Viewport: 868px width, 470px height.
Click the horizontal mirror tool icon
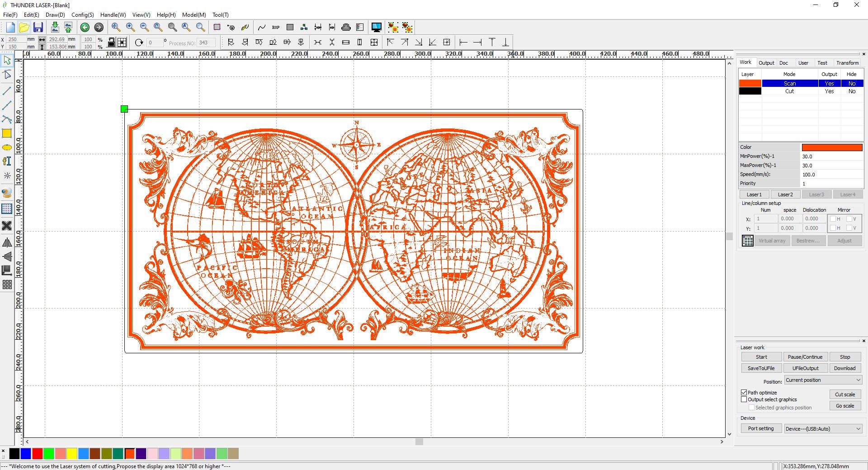[x=7, y=243]
